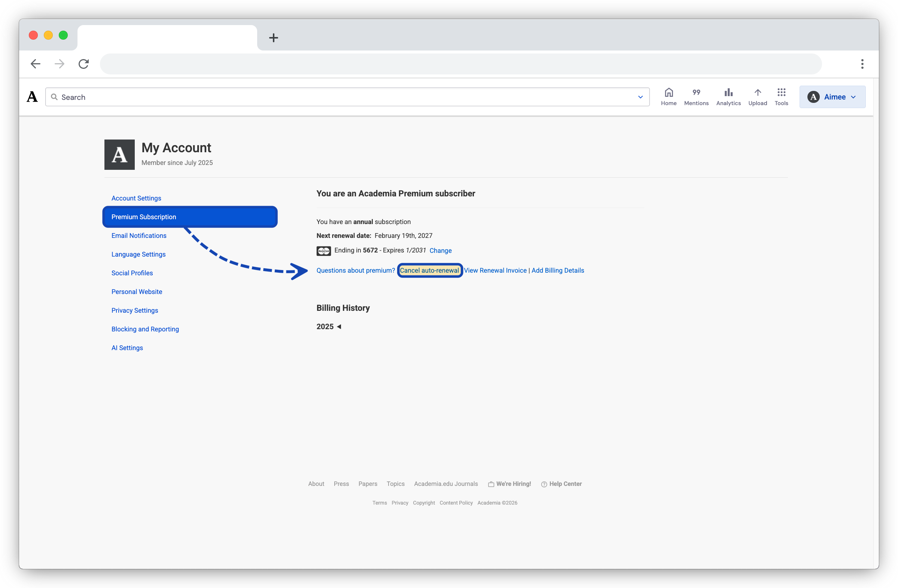Click the browser back arrow
898x588 pixels.
coord(36,64)
